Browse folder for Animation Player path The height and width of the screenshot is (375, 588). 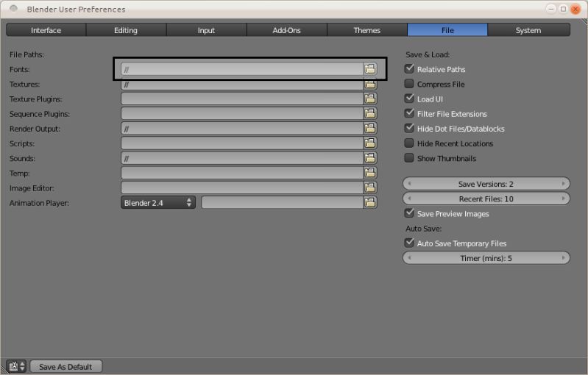370,203
